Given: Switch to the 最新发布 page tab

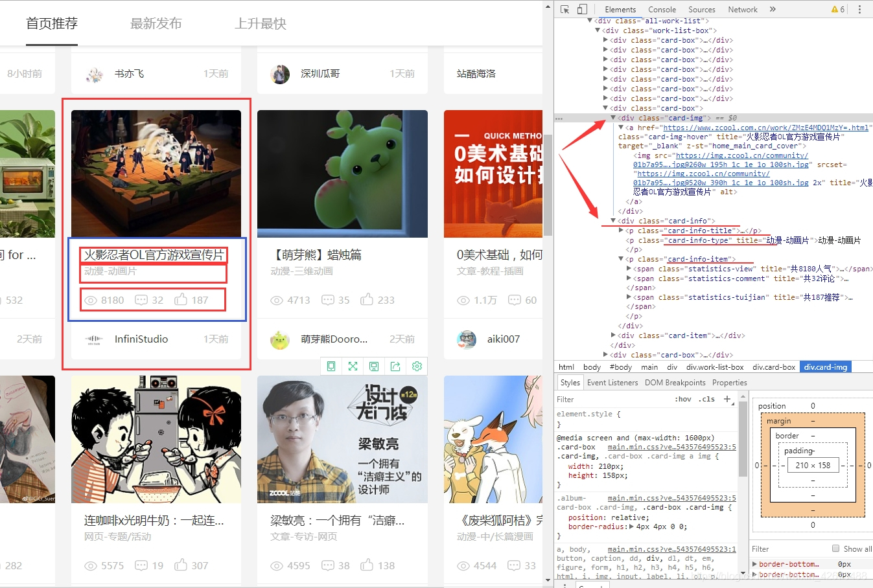Looking at the screenshot, I should (x=156, y=23).
